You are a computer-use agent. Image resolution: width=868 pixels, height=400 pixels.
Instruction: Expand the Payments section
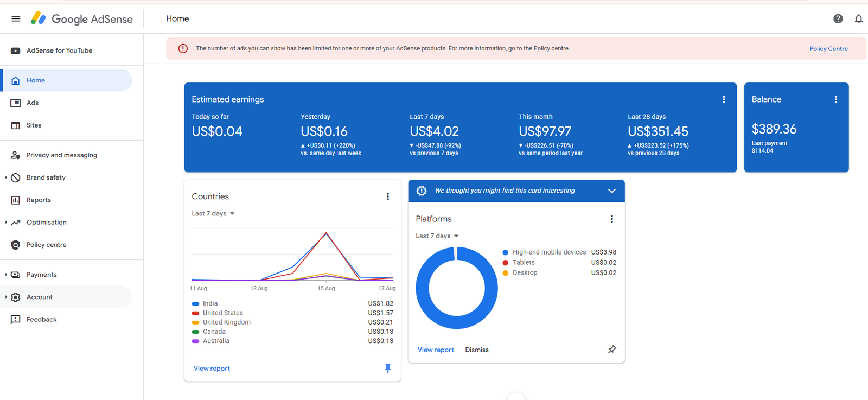[6, 275]
